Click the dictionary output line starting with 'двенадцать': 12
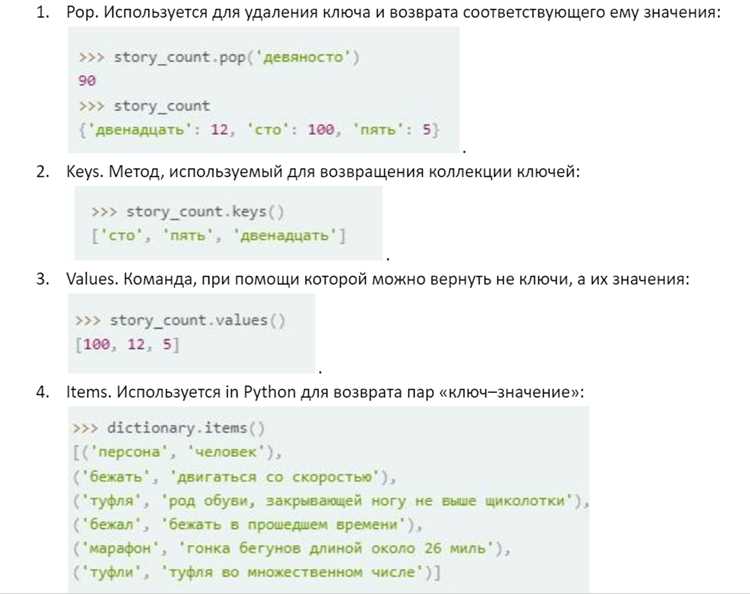The height and width of the screenshot is (594, 750). 259,130
